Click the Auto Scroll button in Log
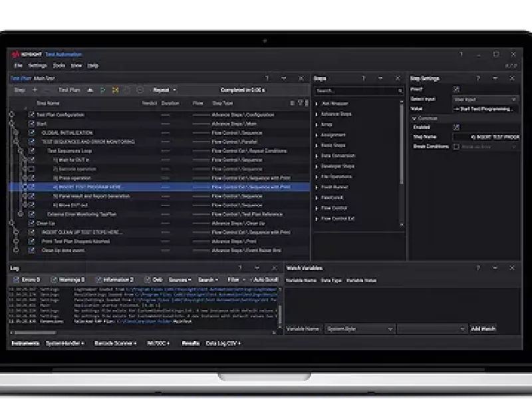Screen dimensions: 532x399 point(265,280)
